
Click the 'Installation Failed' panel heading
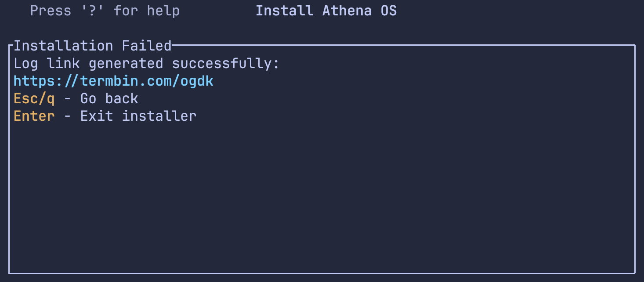92,46
